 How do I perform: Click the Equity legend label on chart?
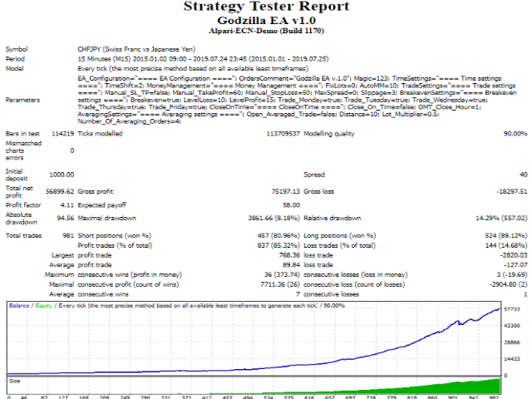44,306
